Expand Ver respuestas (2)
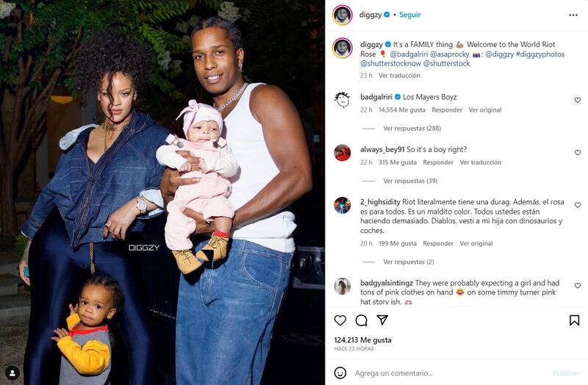 [409, 262]
